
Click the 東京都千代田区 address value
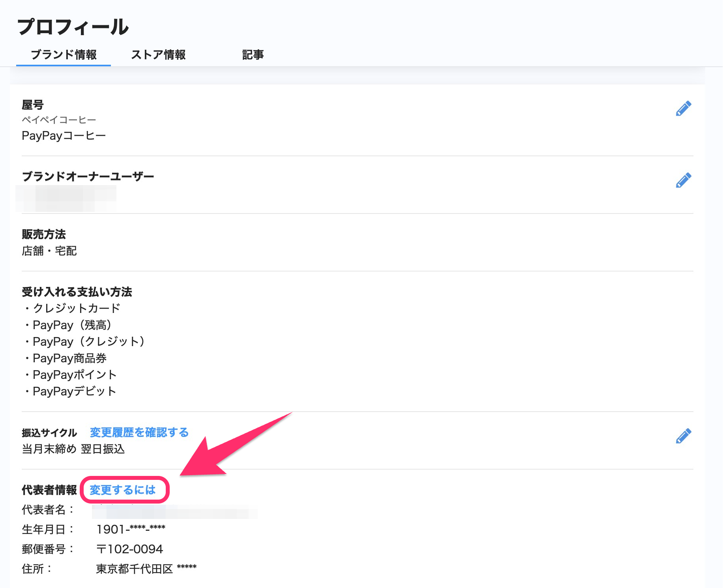135,569
